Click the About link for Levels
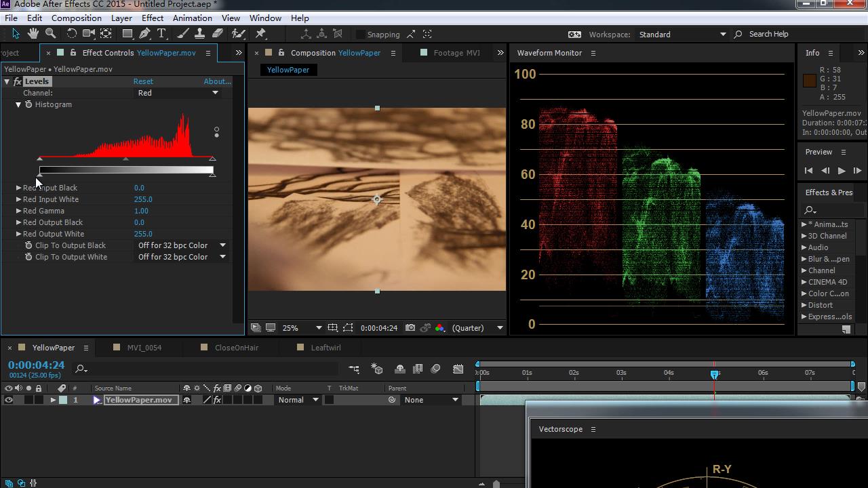Image resolution: width=868 pixels, height=488 pixels. point(217,81)
